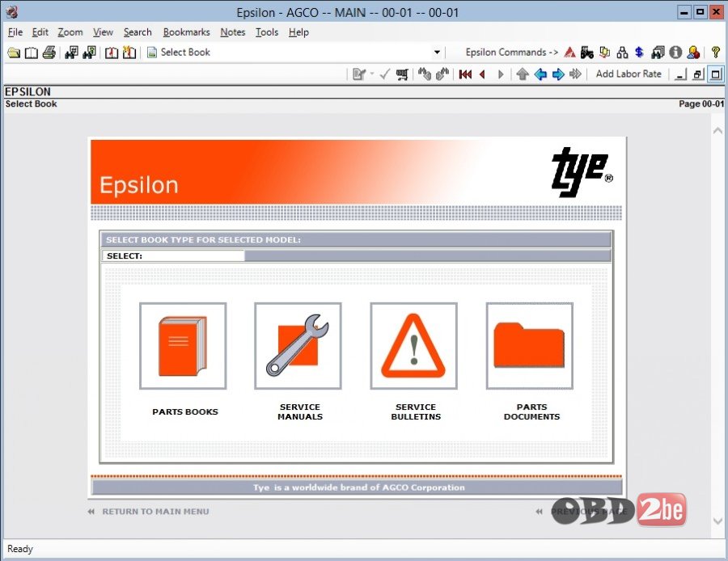Click the blue back arrow icon
This screenshot has height=561, width=728.
click(x=540, y=74)
